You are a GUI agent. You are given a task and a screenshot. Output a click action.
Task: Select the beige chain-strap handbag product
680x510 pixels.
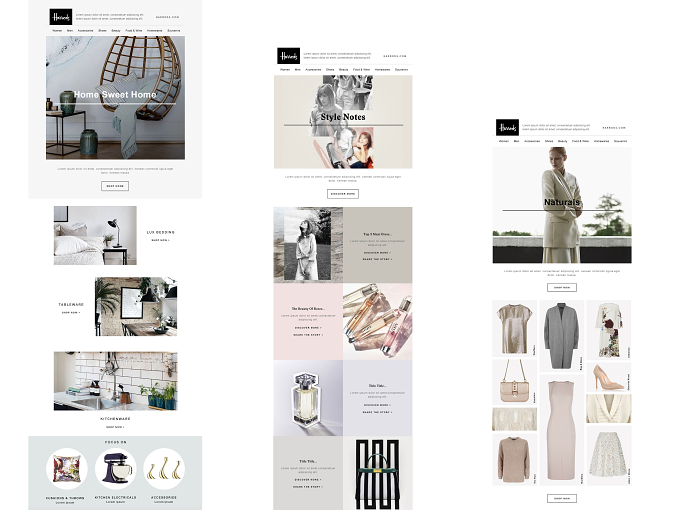click(514, 382)
